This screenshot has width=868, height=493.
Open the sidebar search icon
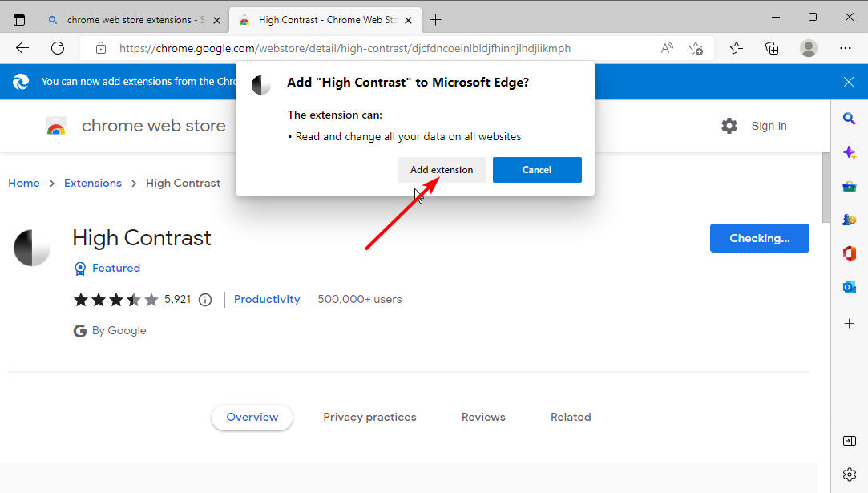(x=850, y=118)
